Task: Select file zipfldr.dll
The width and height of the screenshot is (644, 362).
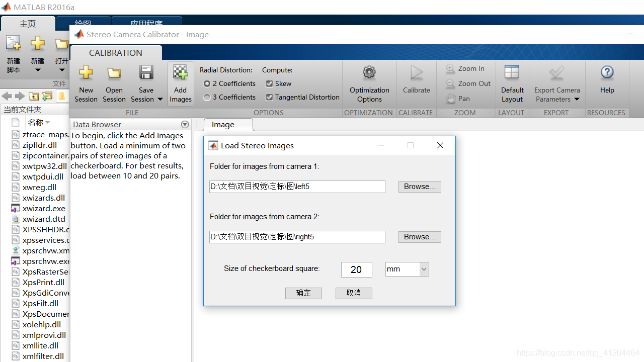Action: click(40, 145)
